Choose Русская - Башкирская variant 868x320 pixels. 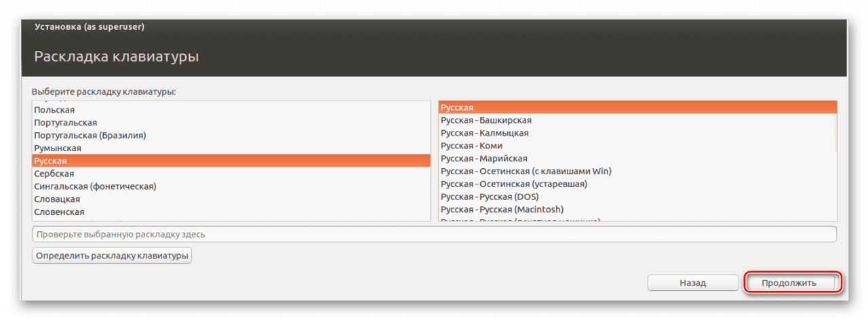click(486, 120)
